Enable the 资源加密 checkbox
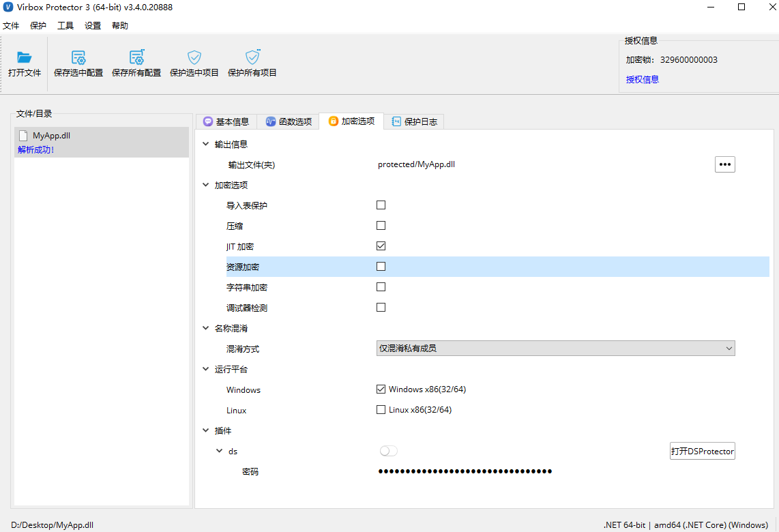779x532 pixels. tap(381, 266)
